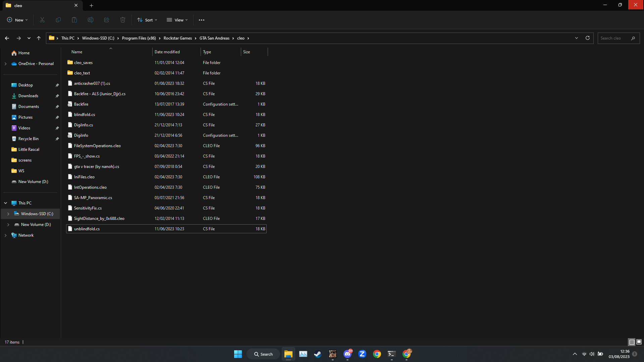Open Steam from the taskbar
Screen dimensions: 644x362
pos(318,354)
